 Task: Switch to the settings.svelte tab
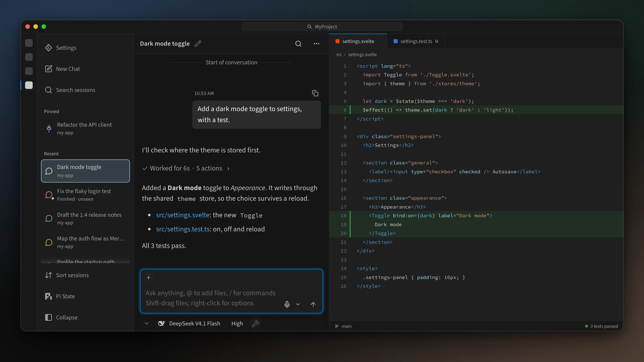(x=358, y=41)
